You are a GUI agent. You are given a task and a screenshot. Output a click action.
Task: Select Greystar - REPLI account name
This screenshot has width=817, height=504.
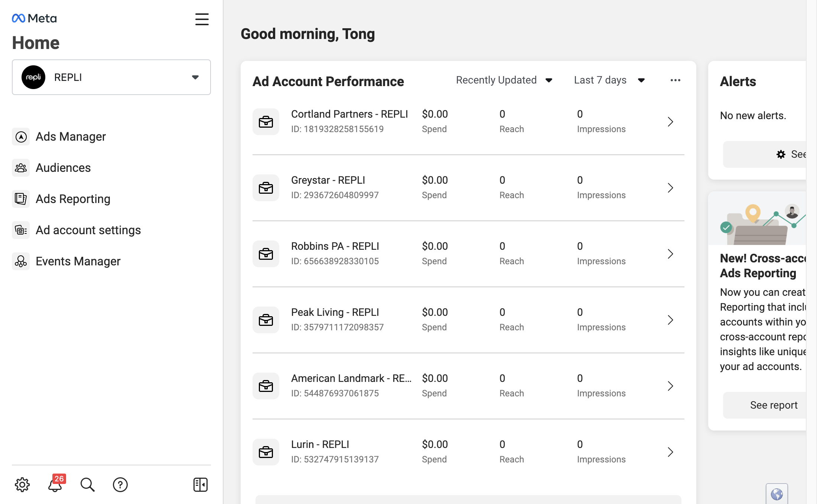tap(328, 180)
